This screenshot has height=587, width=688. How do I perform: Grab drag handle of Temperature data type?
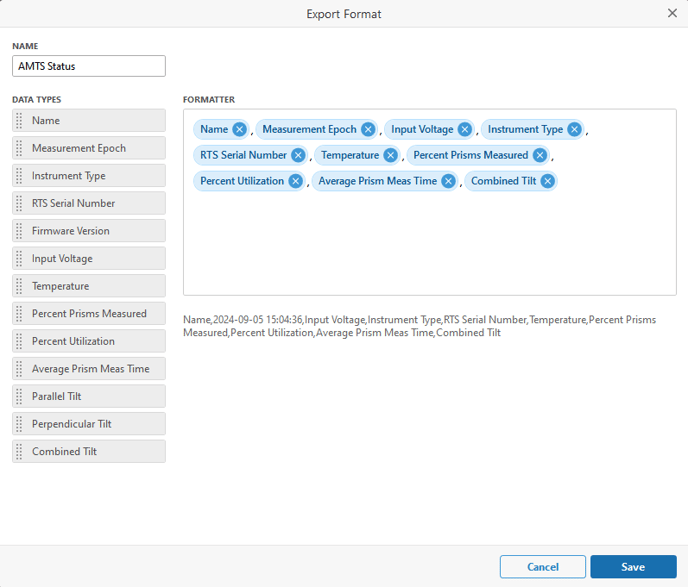(18, 286)
